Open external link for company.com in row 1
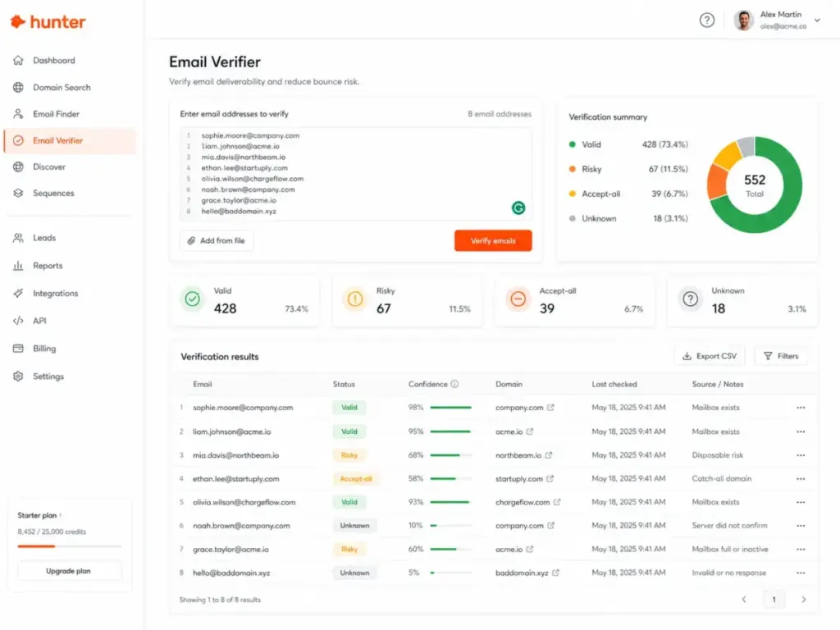Viewport: 840px width, 630px height. pos(550,408)
